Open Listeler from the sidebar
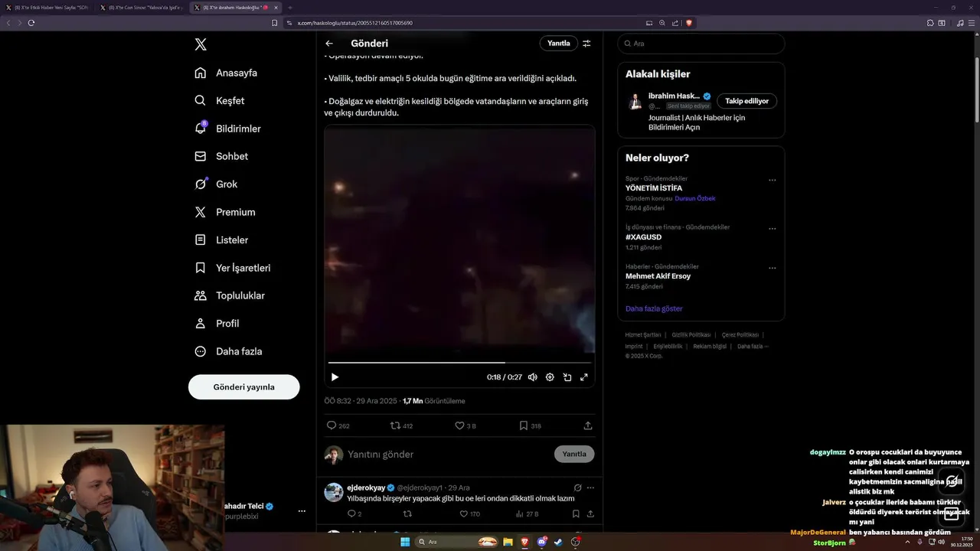980x551 pixels. 222,240
